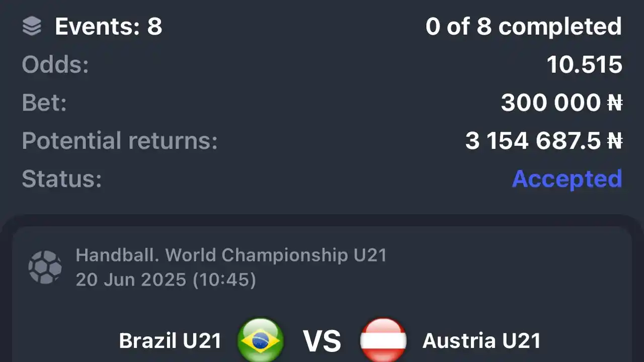Click the stacked layers Events icon
Image resolution: width=644 pixels, height=362 pixels.
click(x=32, y=27)
